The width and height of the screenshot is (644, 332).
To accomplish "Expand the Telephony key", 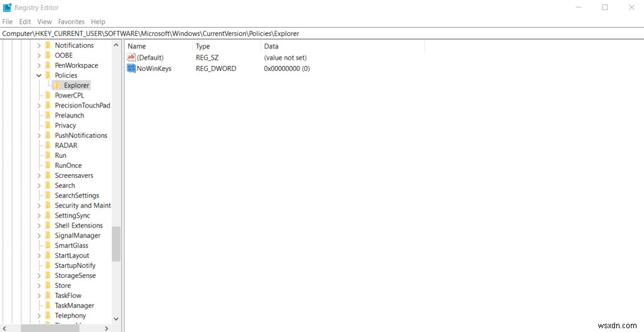I will coord(38,316).
